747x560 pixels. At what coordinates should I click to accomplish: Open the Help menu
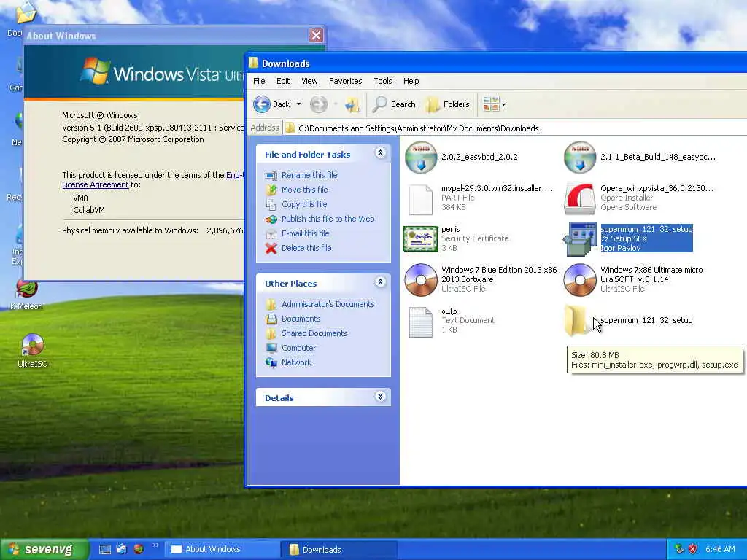[x=411, y=81]
